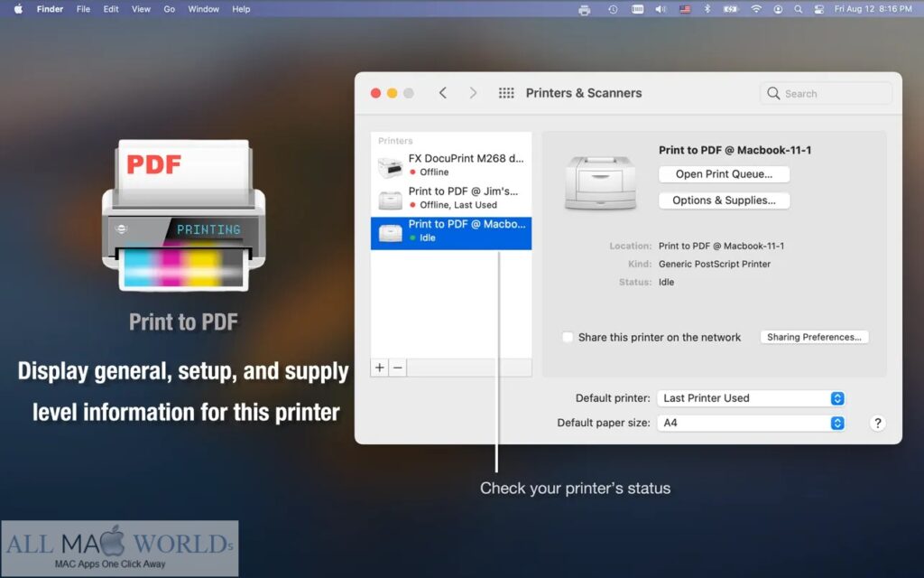Open Bluetooth menu bar icon
The image size is (924, 578).
point(707,9)
